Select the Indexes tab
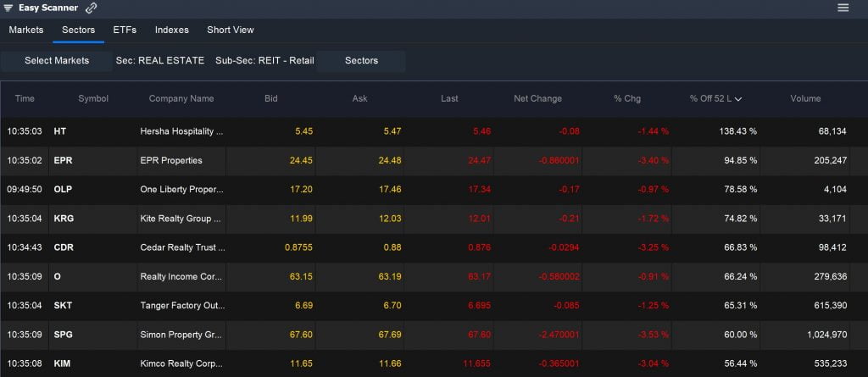This screenshot has height=377, width=868. [172, 30]
